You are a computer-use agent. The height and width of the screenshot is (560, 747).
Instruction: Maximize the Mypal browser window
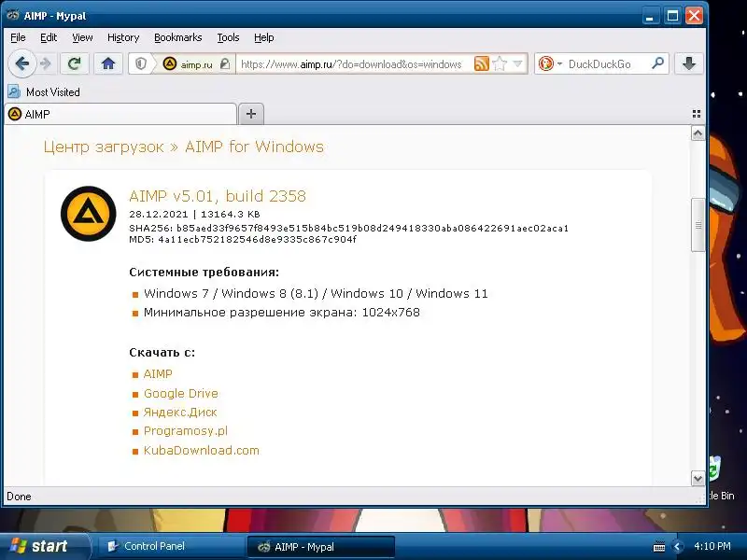672,16
